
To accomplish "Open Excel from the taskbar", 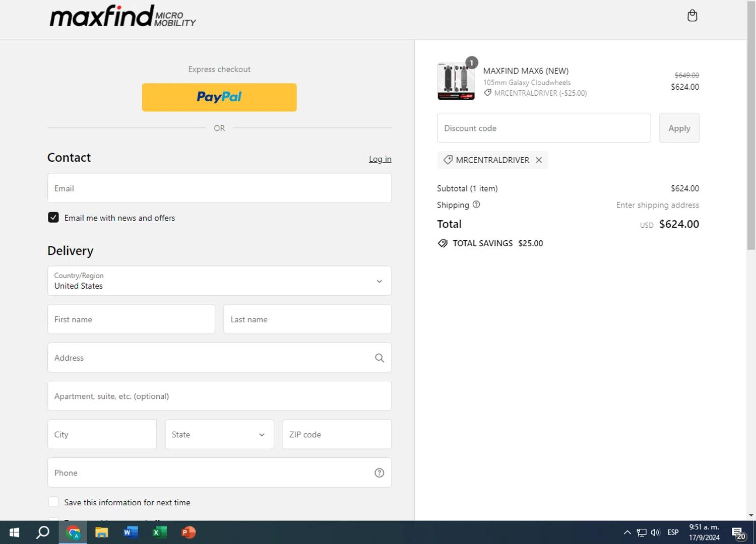I will coord(159,532).
